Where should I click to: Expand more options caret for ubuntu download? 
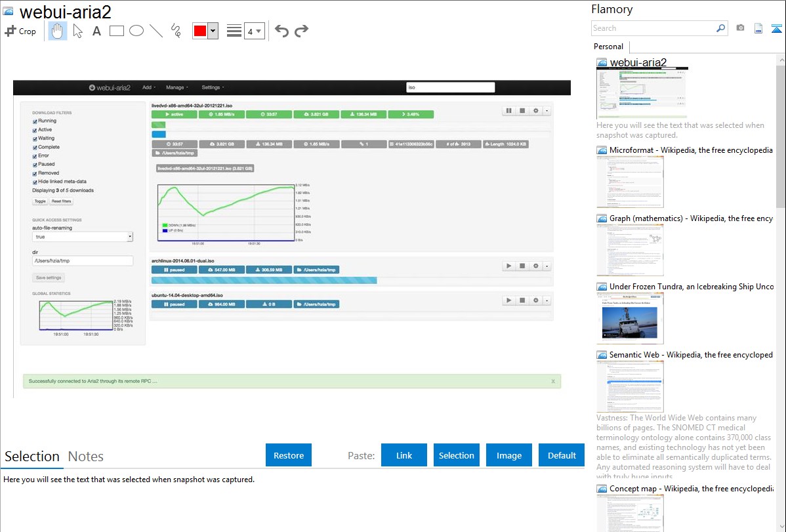(547, 300)
